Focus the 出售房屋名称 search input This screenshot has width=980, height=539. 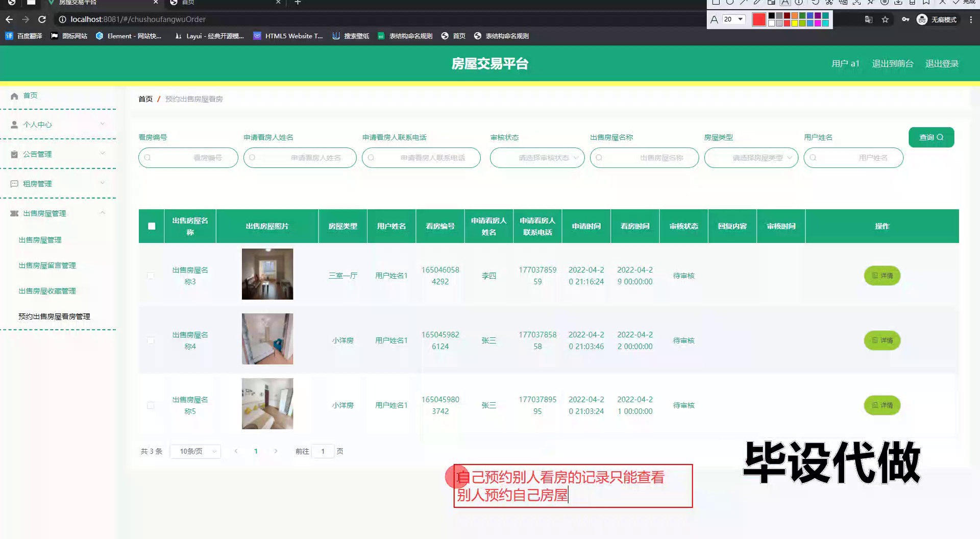click(x=644, y=158)
